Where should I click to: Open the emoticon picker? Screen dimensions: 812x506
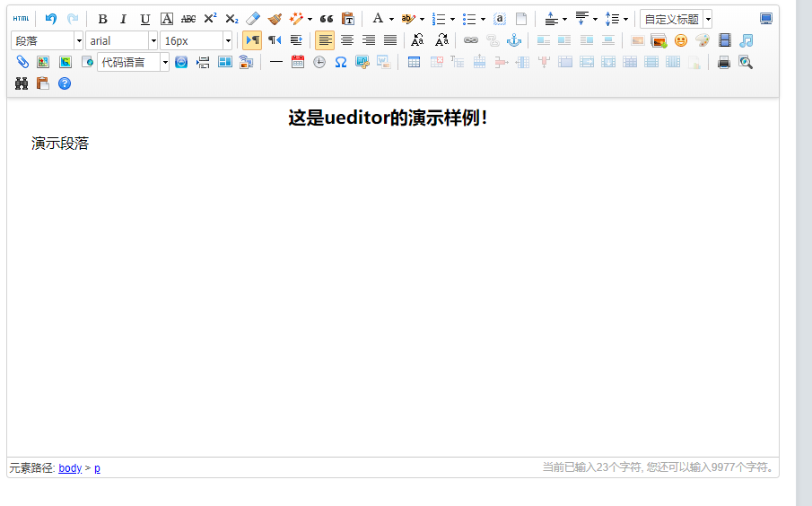point(681,40)
